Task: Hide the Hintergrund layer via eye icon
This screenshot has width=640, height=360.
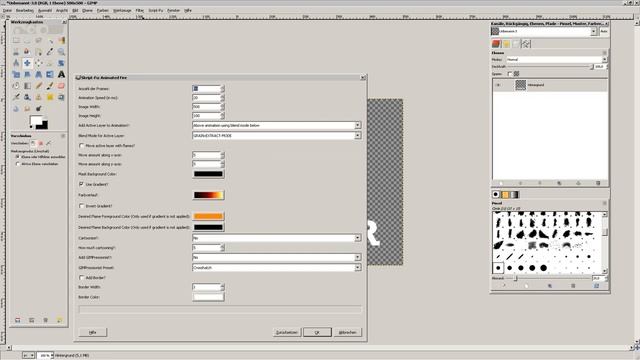Action: pos(498,85)
